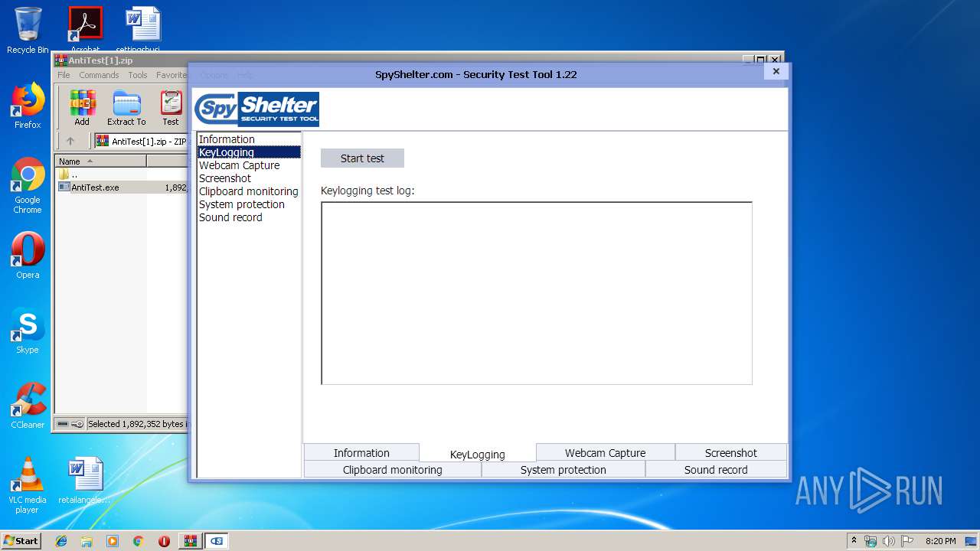This screenshot has height=551, width=980.
Task: Click Internet Explorer icon in taskbar
Action: 61,541
